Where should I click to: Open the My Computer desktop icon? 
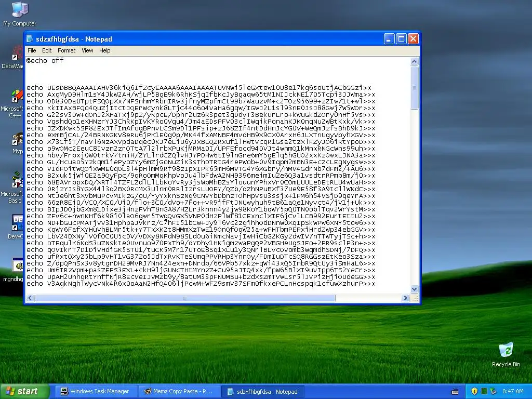point(20,14)
